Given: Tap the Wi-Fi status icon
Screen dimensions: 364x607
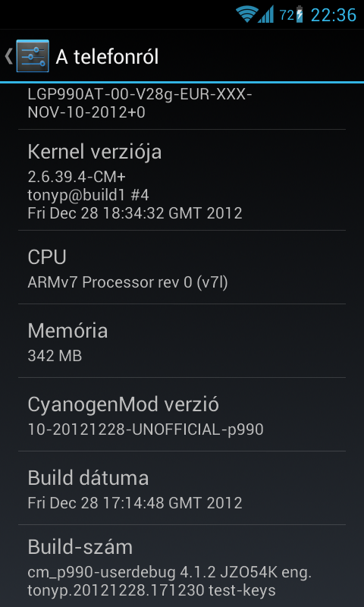Looking at the screenshot, I should [246, 14].
